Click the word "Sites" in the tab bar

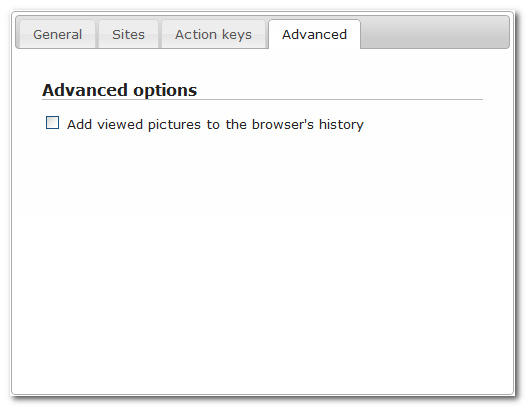click(x=128, y=35)
